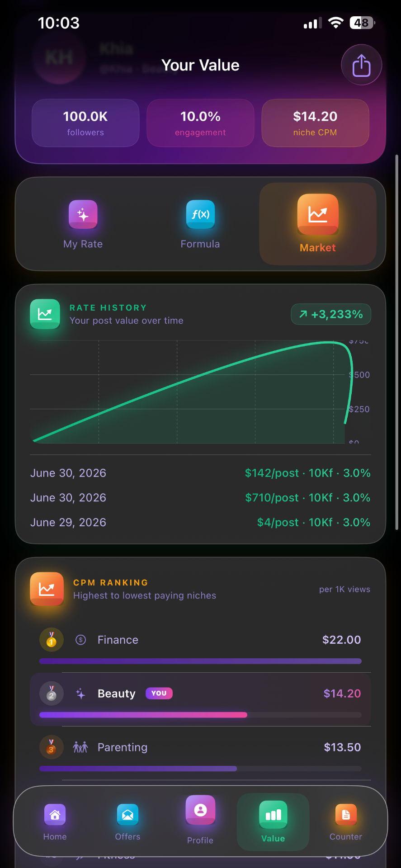Tap the 10.0% engagement card

[x=200, y=123]
